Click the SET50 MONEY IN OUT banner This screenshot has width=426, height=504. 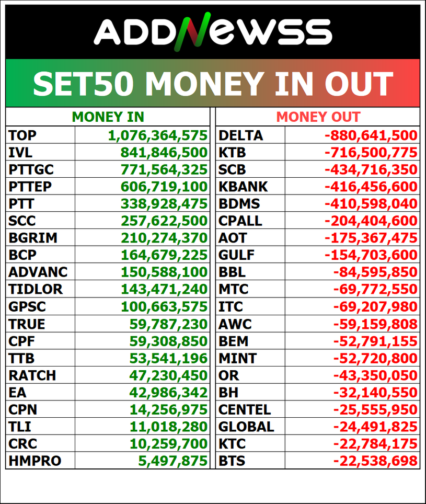213,83
